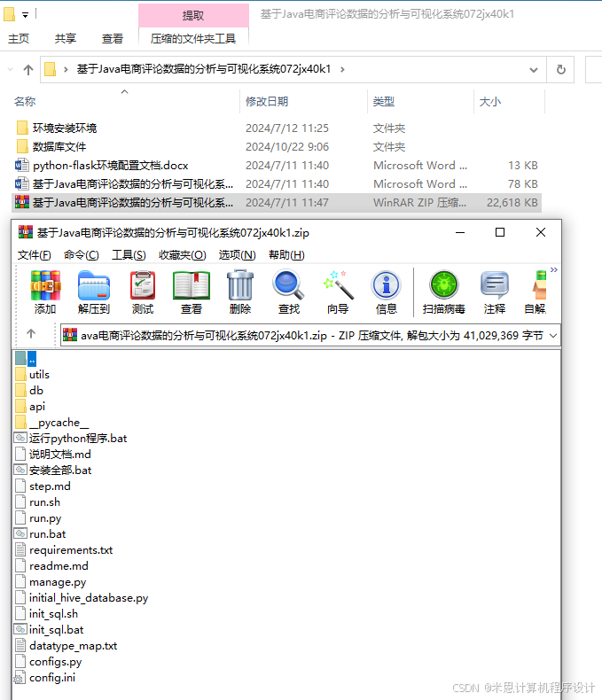Sort by Name (名称) column header
The image size is (602, 700).
pyautogui.click(x=25, y=102)
